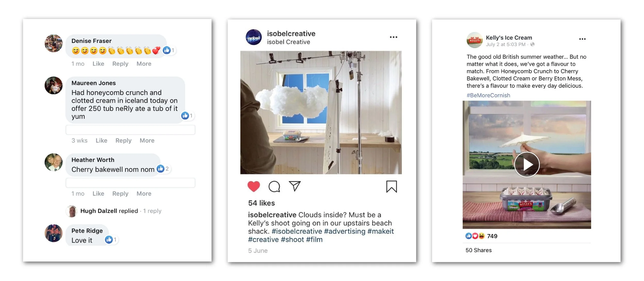Play the Kelly's Ice Cream video

[527, 164]
